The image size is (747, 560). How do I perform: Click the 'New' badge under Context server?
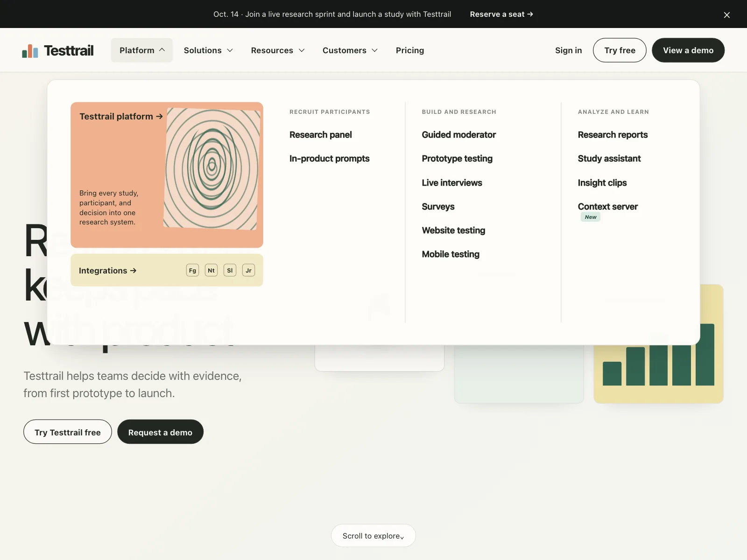(x=591, y=217)
